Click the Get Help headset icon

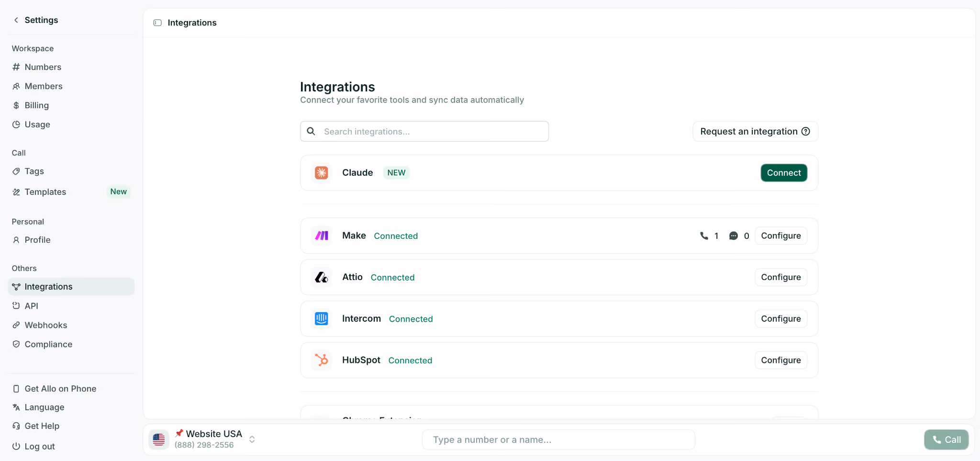point(16,426)
